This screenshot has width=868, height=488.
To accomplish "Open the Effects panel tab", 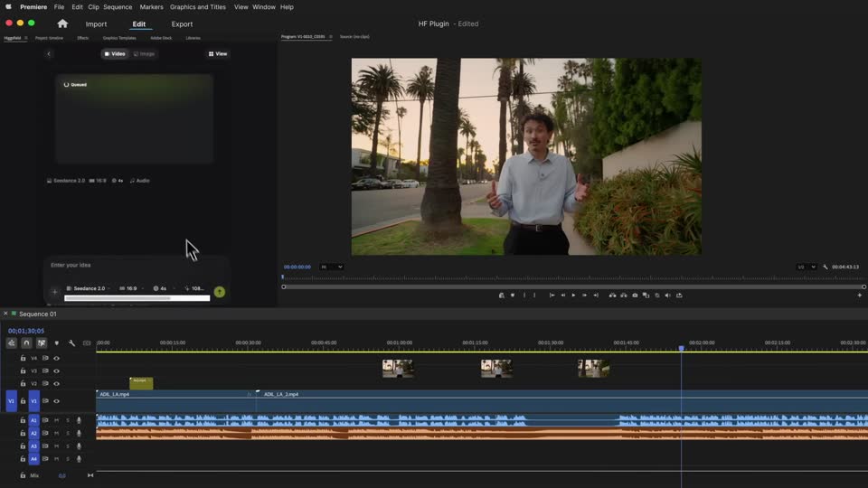I will (x=82, y=38).
